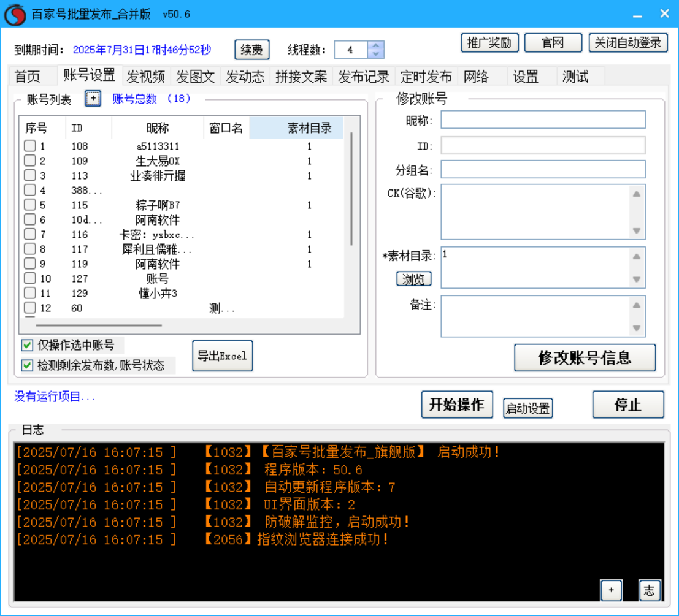Open the 拼接文案 tab

[301, 77]
